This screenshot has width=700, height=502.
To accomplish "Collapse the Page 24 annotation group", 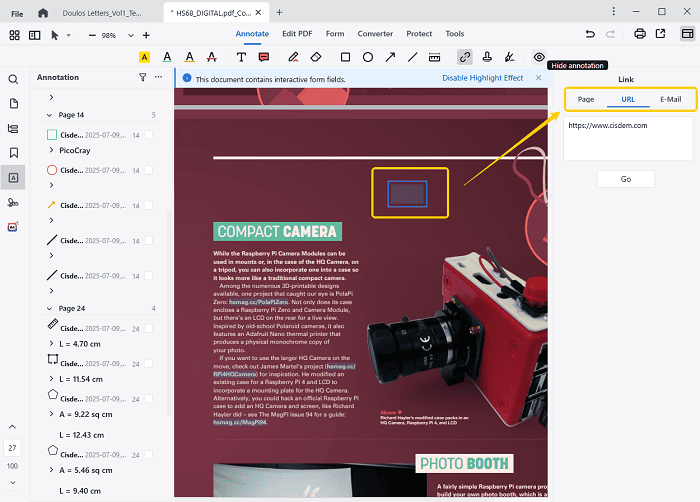I will (51, 309).
